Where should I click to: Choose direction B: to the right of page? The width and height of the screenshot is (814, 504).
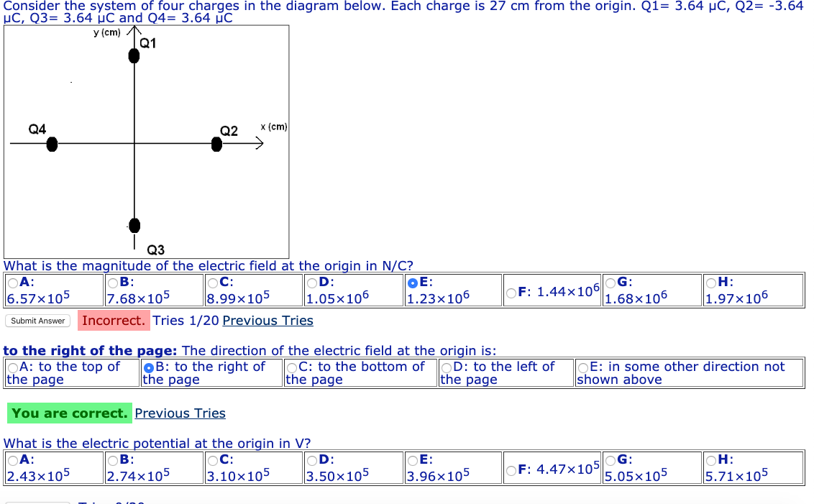tap(148, 368)
